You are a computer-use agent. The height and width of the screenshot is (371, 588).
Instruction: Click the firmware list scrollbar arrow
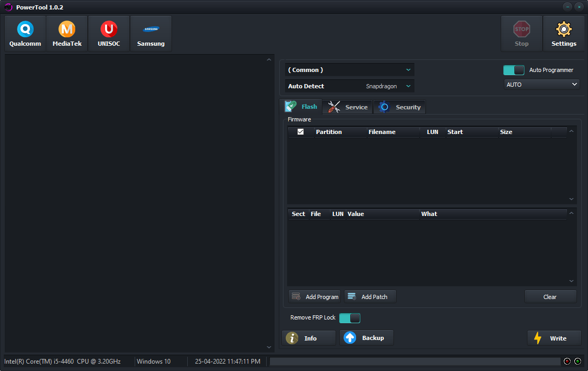571,131
